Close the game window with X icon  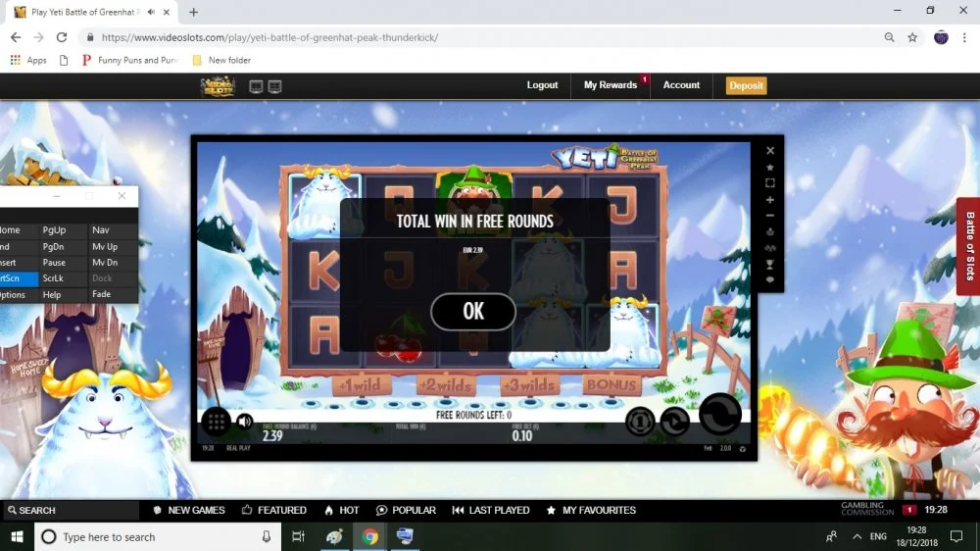(x=770, y=151)
